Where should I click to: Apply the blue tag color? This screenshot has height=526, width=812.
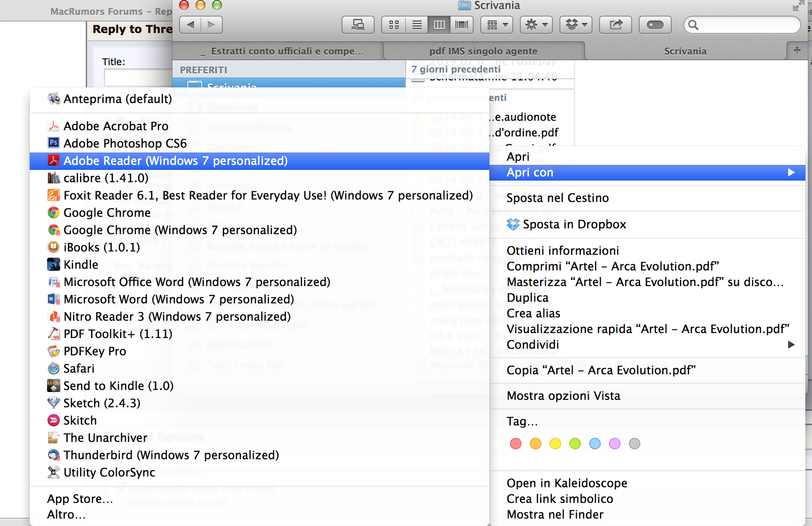coord(595,444)
